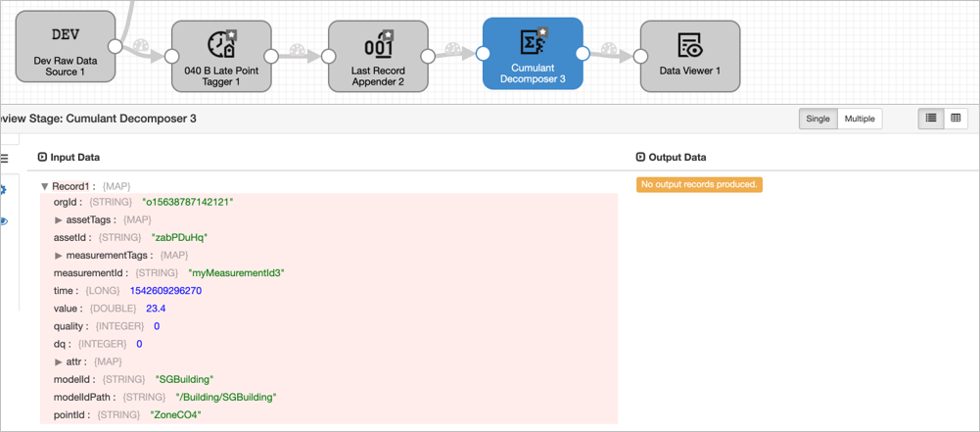Switch to table view layout

tap(956, 119)
